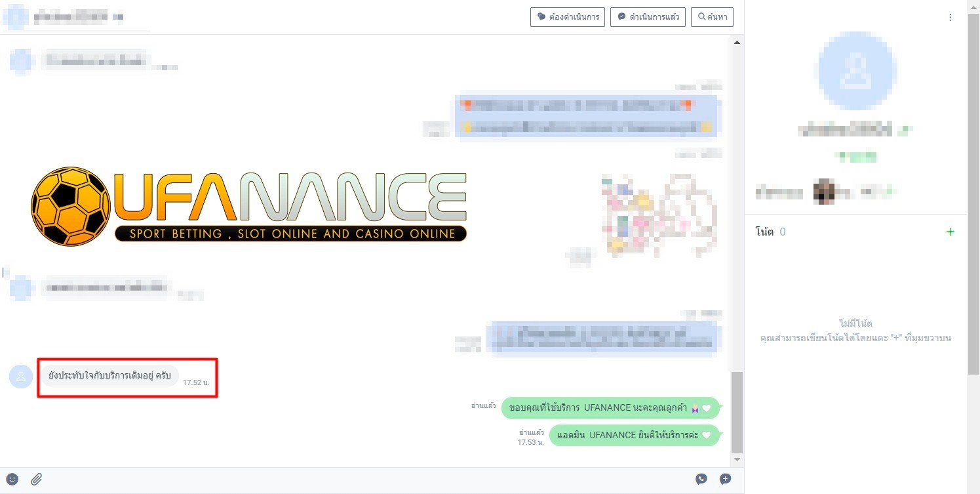Viewport: 980px width, 494px height.
Task: Add a new note with green plus
Action: coord(951,232)
